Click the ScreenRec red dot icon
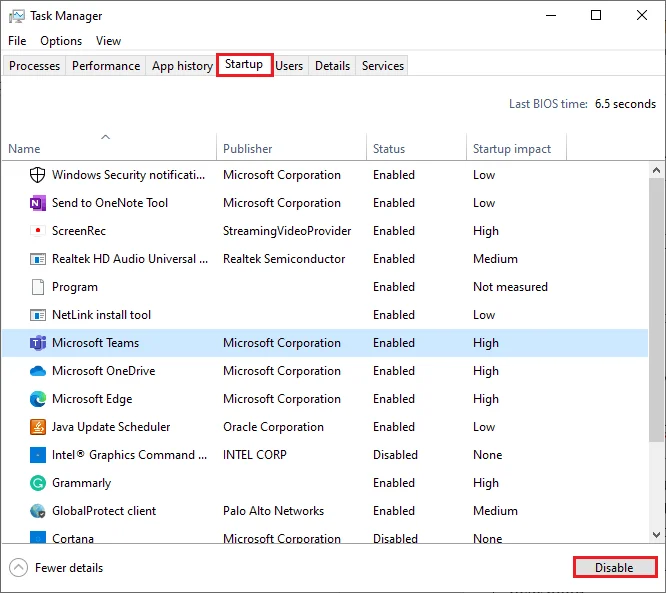 (x=37, y=231)
